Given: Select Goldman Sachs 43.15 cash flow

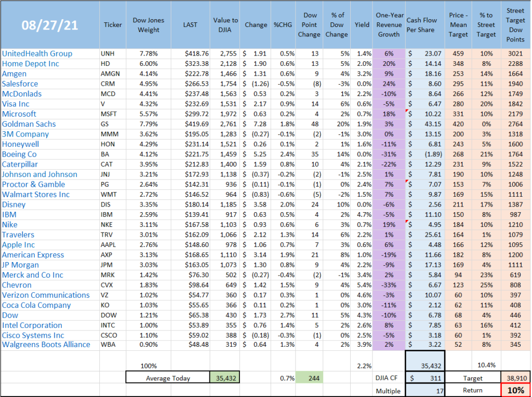Looking at the screenshot, I should [425, 124].
